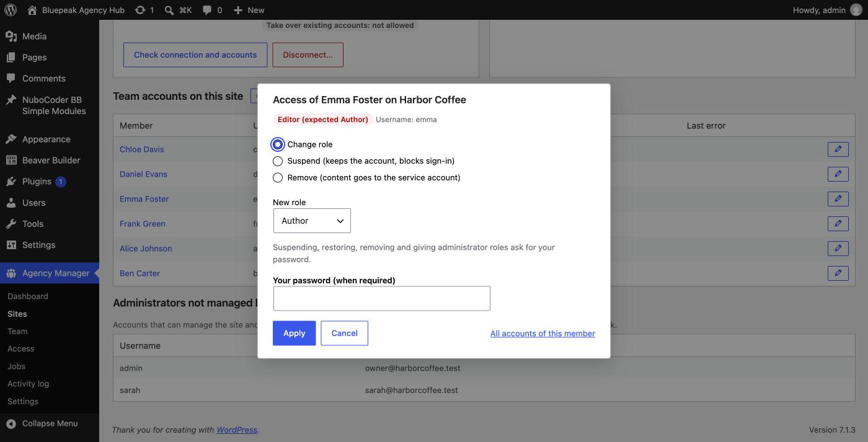Click the Appearance brush icon
This screenshot has height=442, width=868.
tap(11, 139)
